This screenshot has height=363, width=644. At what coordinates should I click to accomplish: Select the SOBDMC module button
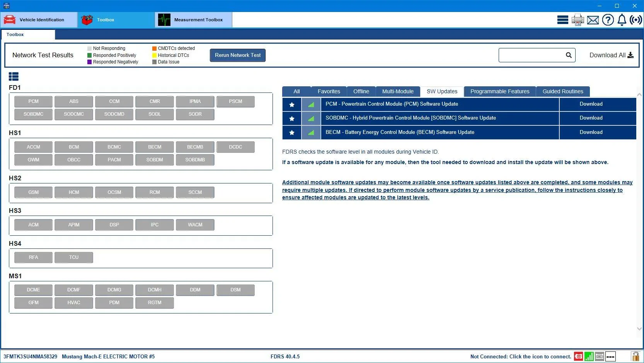pyautogui.click(x=33, y=114)
